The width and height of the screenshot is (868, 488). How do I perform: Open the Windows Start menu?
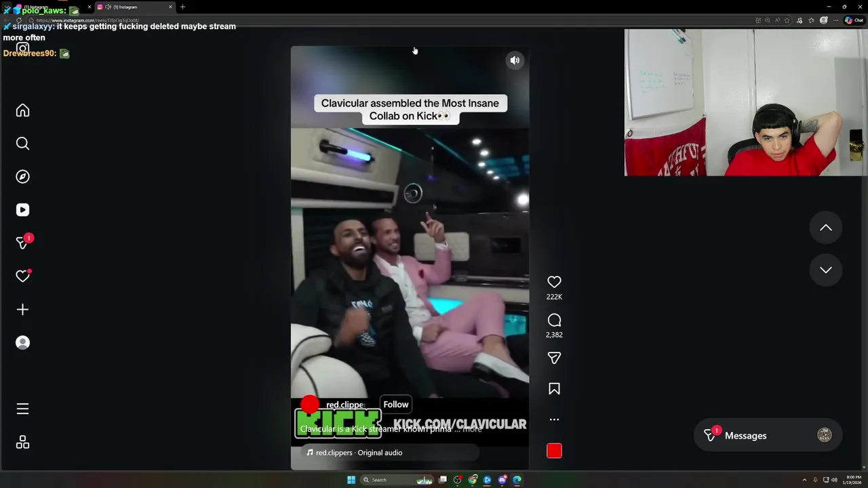351,480
